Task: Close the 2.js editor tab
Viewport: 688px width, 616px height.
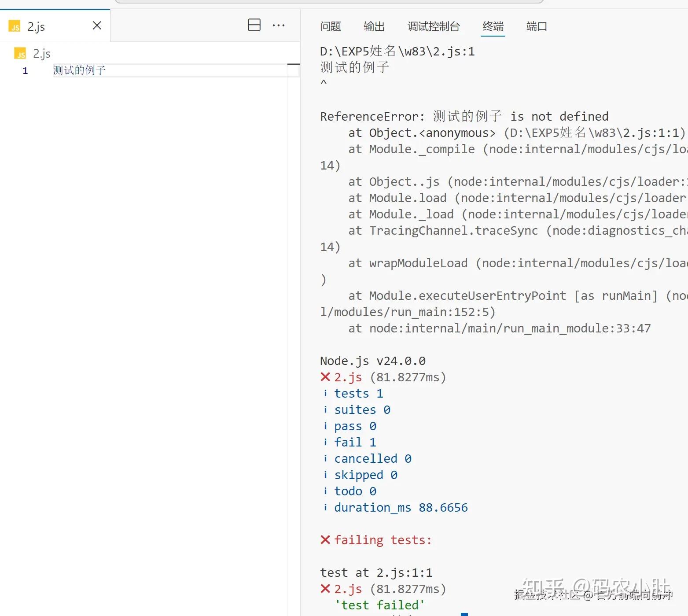Action: point(96,26)
